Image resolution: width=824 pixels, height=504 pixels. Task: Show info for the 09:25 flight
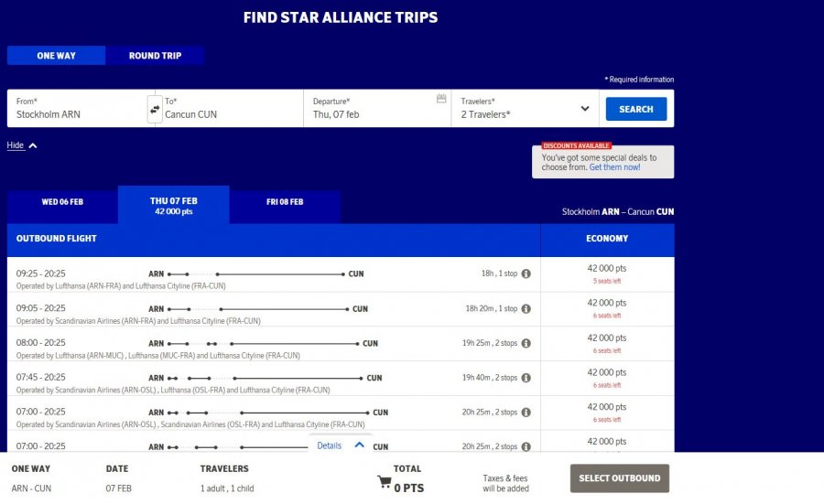pos(526,273)
